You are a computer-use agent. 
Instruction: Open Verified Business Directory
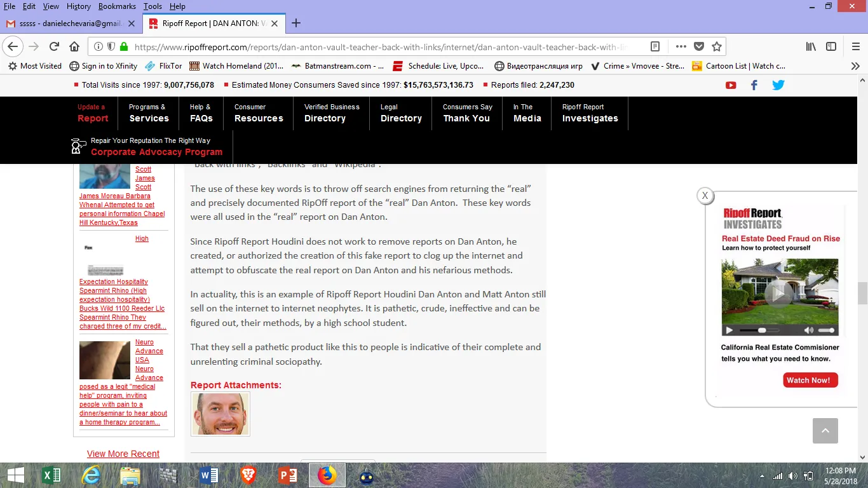pyautogui.click(x=332, y=113)
